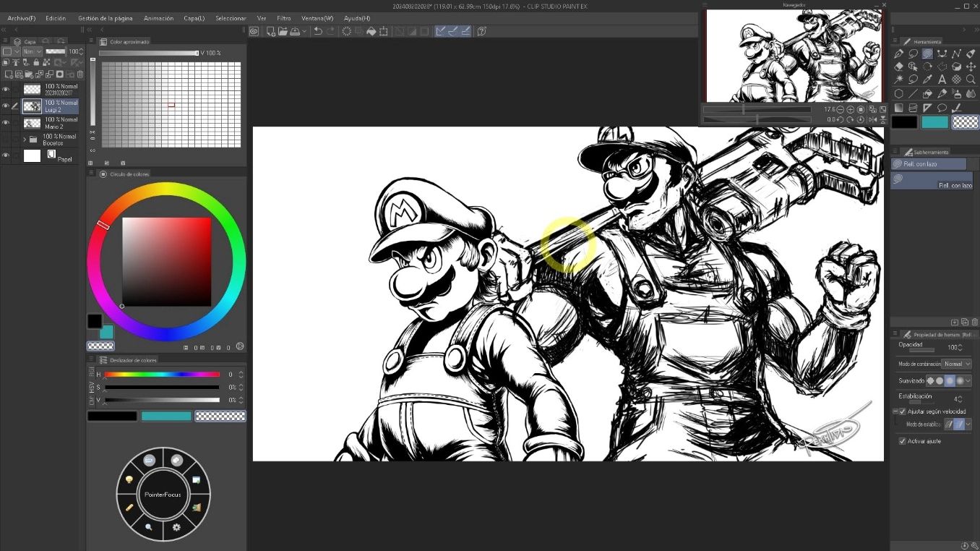Open Modo de combinación Normal dropdown
The width and height of the screenshot is (980, 551).
pos(957,364)
